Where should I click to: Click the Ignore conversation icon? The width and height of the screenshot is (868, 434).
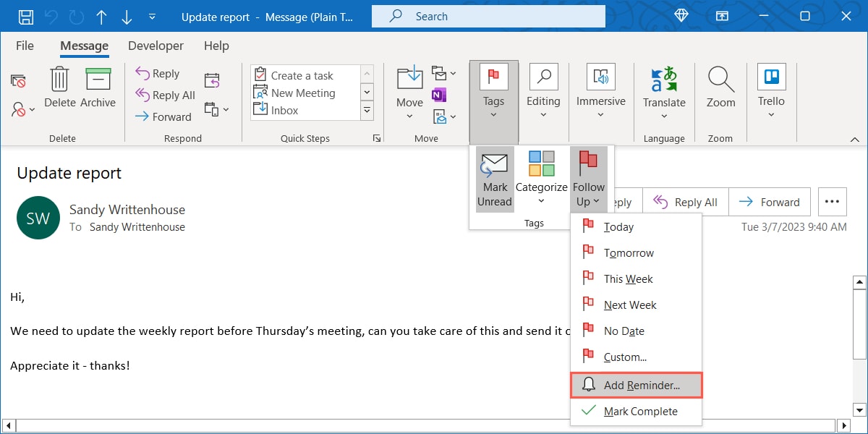[18, 80]
